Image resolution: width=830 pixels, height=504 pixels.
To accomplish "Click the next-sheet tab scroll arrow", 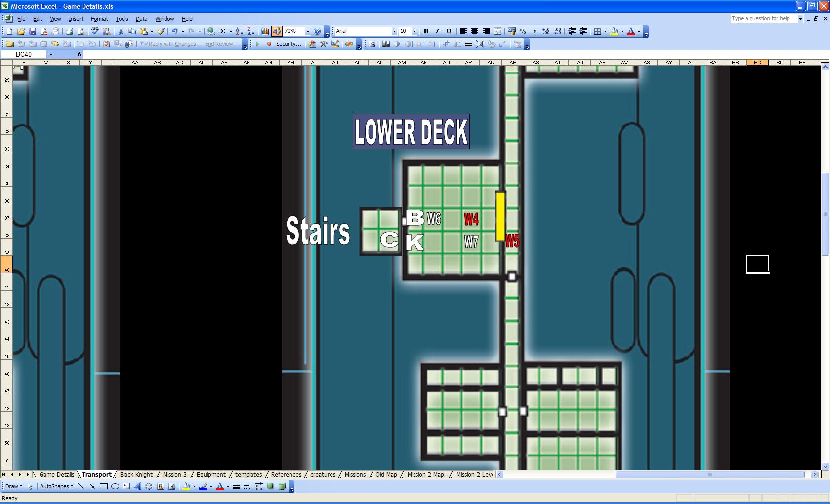I will point(20,475).
